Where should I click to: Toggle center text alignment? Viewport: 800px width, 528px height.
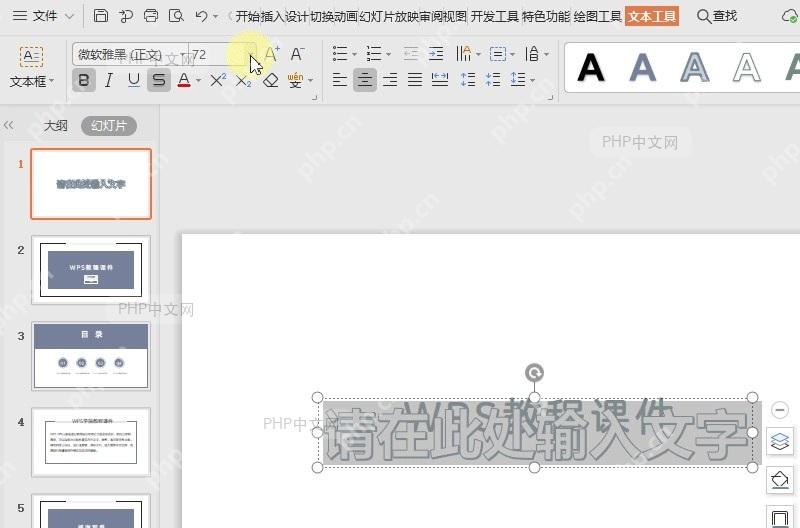(365, 80)
